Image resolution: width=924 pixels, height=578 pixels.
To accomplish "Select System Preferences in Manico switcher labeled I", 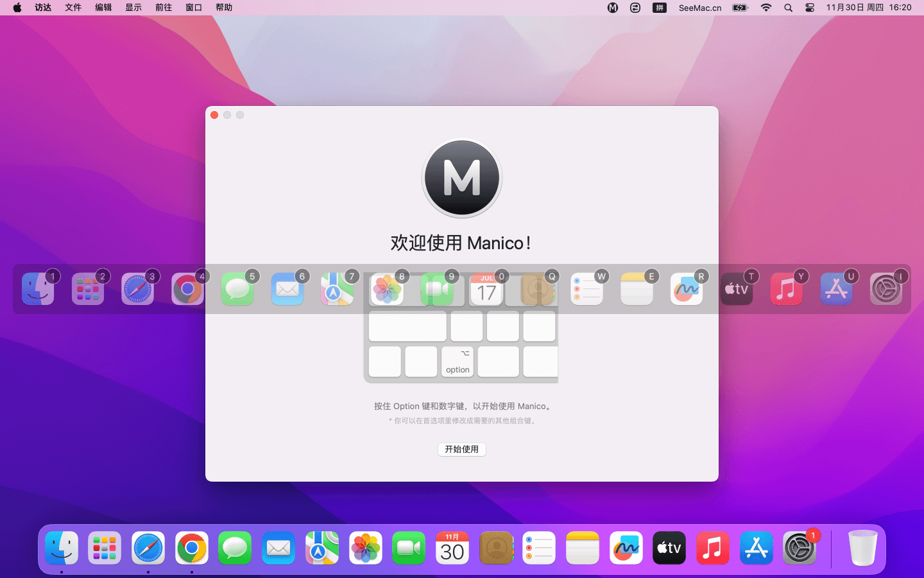I will [886, 289].
